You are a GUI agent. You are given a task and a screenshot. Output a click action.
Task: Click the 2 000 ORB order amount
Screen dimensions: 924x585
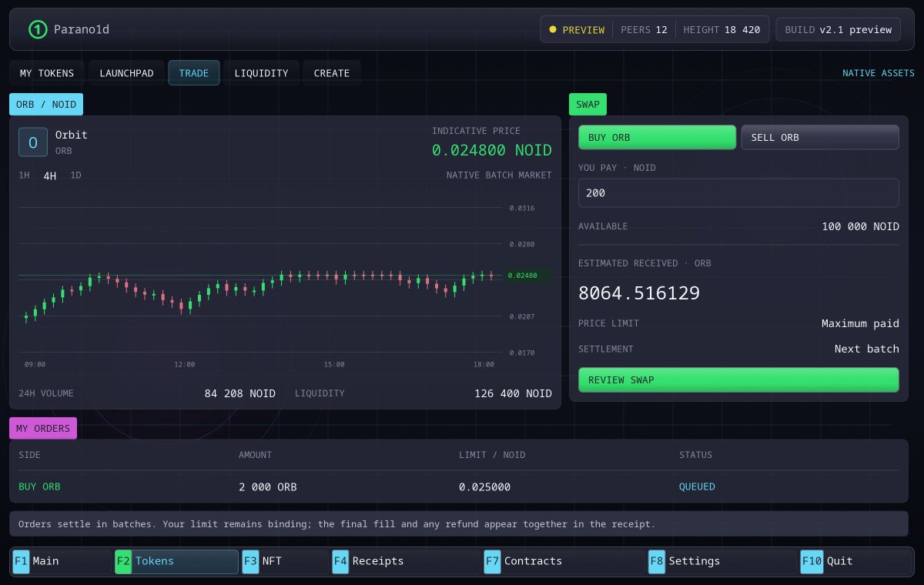(x=268, y=487)
